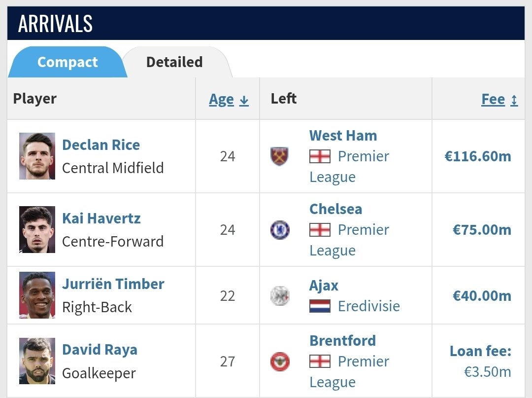
Task: Click the Brentford club crest icon
Action: 280,362
